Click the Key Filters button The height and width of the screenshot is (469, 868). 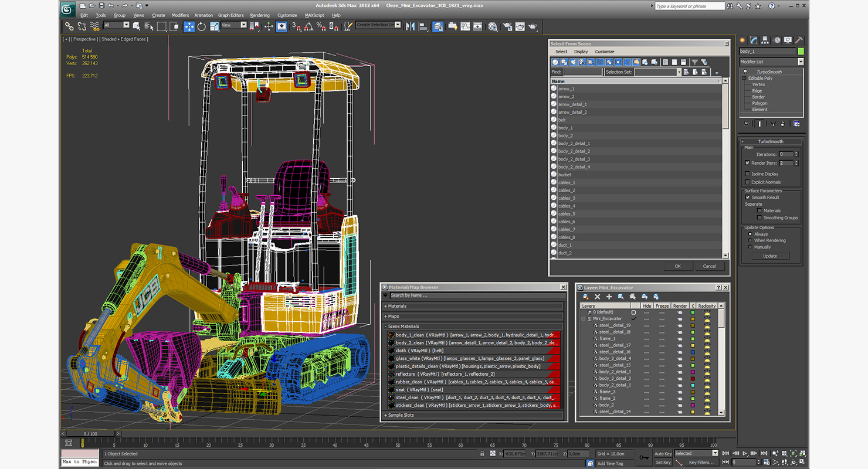[701, 462]
